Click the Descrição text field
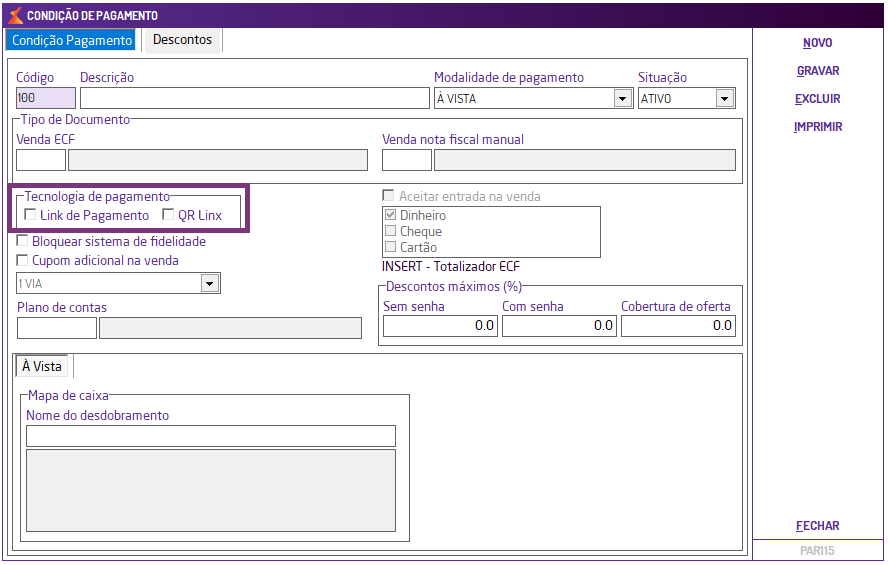 [x=255, y=98]
